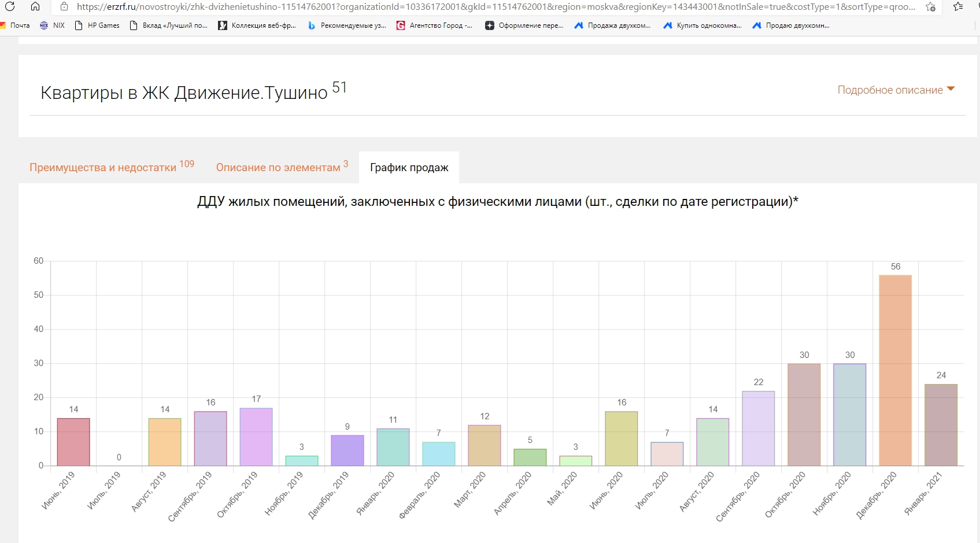Screen dimensions: 980x543
Task: Open Оформление пере... bookmark
Action: click(524, 25)
